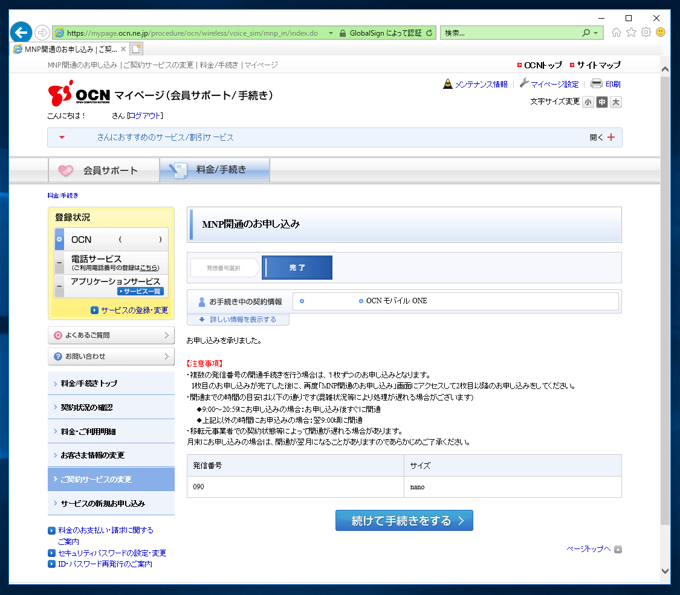
Task: Collapse the アプリケーションサービス row
Action: 59,286
